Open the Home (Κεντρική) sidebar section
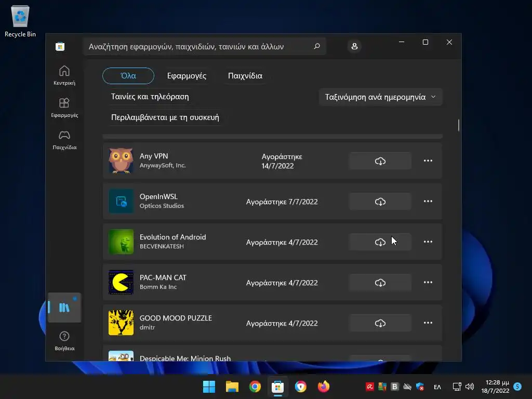The height and width of the screenshot is (399, 532). click(64, 75)
